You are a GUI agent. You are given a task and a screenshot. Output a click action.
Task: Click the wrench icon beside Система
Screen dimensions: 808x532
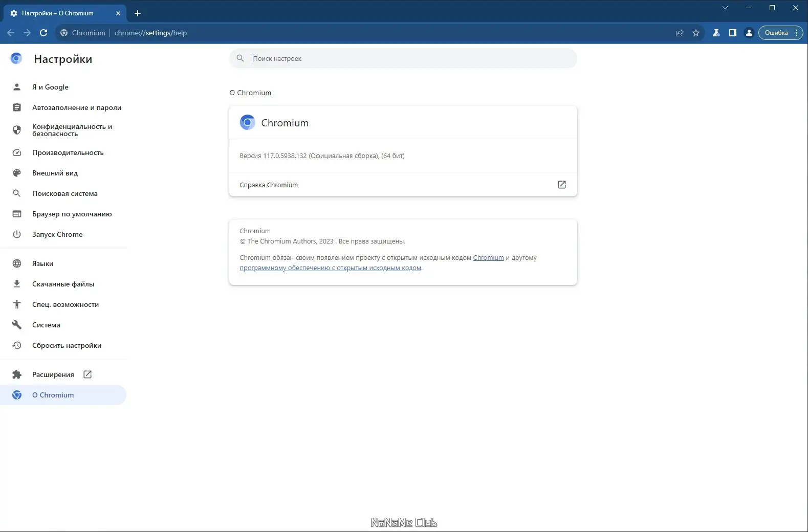point(17,325)
